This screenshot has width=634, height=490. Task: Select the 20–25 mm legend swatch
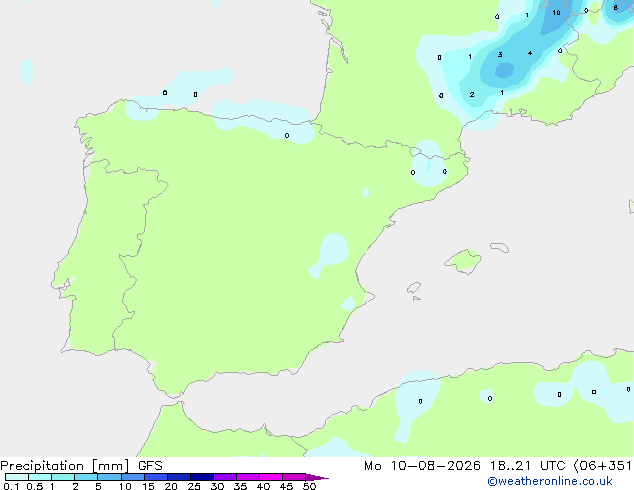[x=178, y=477]
